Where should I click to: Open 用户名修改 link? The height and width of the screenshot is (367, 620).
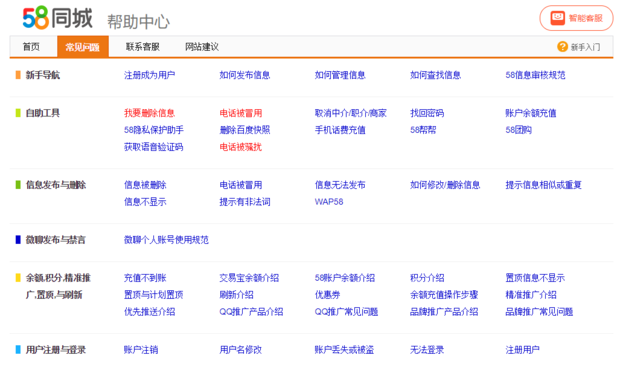(241, 350)
